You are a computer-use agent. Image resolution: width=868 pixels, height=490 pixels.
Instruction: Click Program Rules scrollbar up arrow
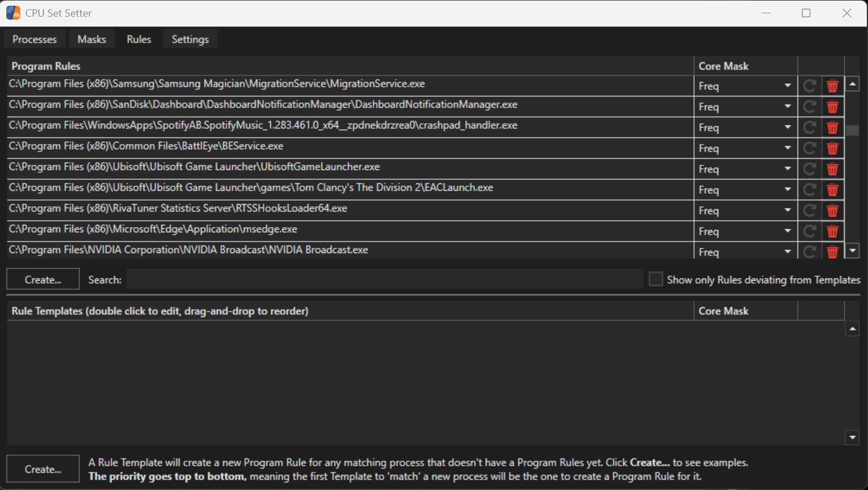pyautogui.click(x=852, y=84)
